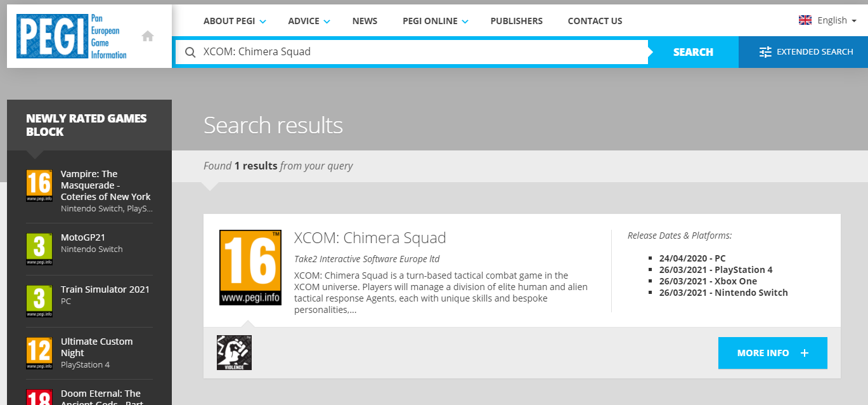Viewport: 868px width, 405px height.
Task: Open Extended Search
Action: coord(803,52)
